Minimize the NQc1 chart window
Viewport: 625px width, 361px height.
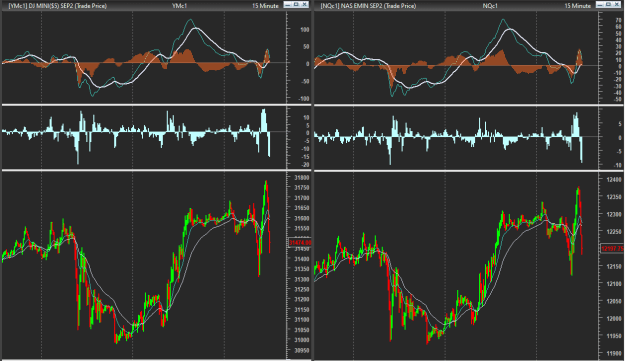point(600,4)
